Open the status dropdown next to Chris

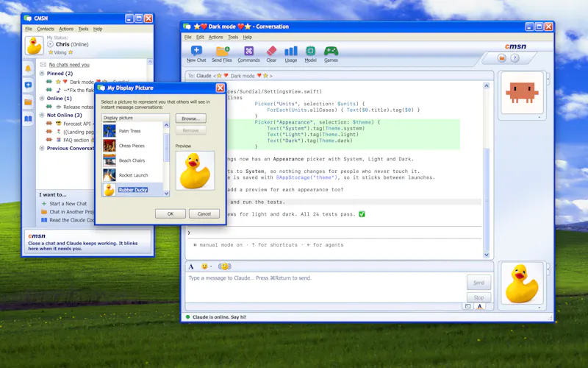(50, 44)
